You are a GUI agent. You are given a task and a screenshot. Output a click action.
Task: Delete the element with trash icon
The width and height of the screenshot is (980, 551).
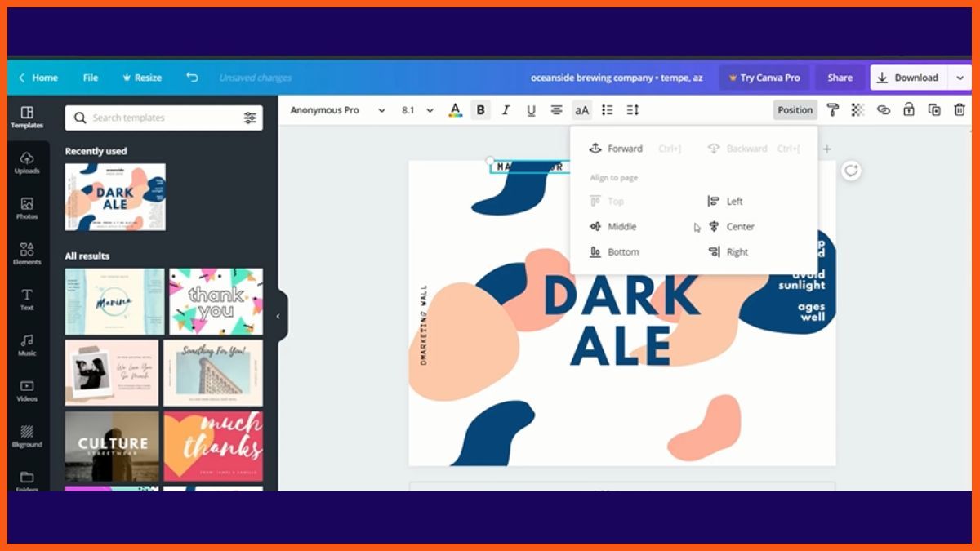pos(960,110)
